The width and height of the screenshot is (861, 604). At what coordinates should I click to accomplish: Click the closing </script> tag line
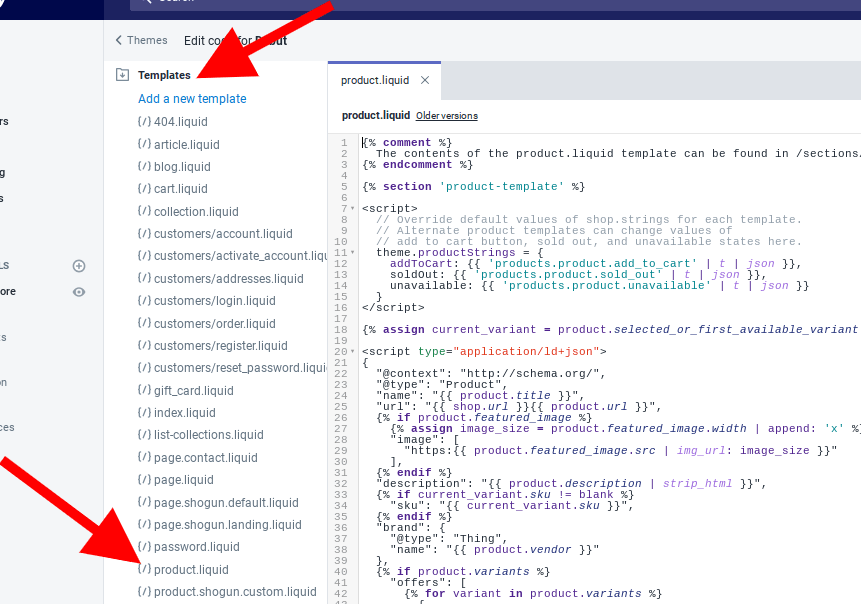(393, 307)
